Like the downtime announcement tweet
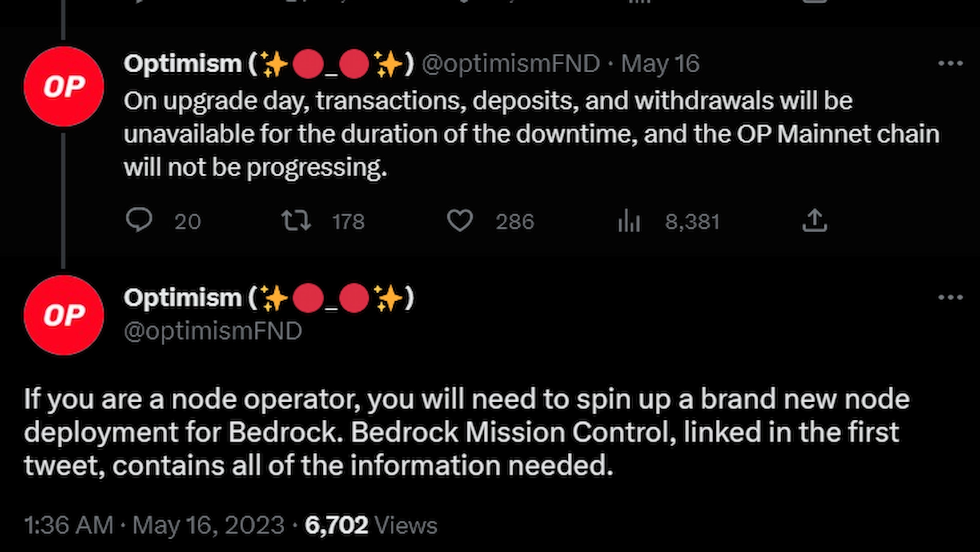The image size is (980, 552). click(461, 222)
